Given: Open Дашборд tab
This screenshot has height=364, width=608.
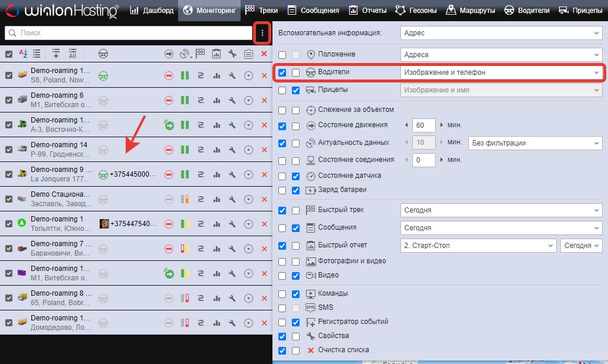Looking at the screenshot, I should [x=152, y=11].
